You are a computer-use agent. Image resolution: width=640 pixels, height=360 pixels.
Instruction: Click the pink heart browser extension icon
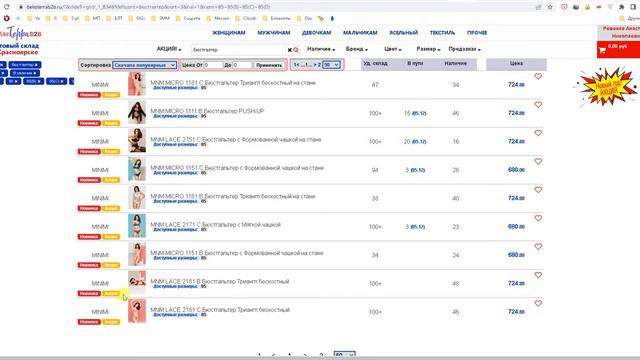click(x=564, y=7)
